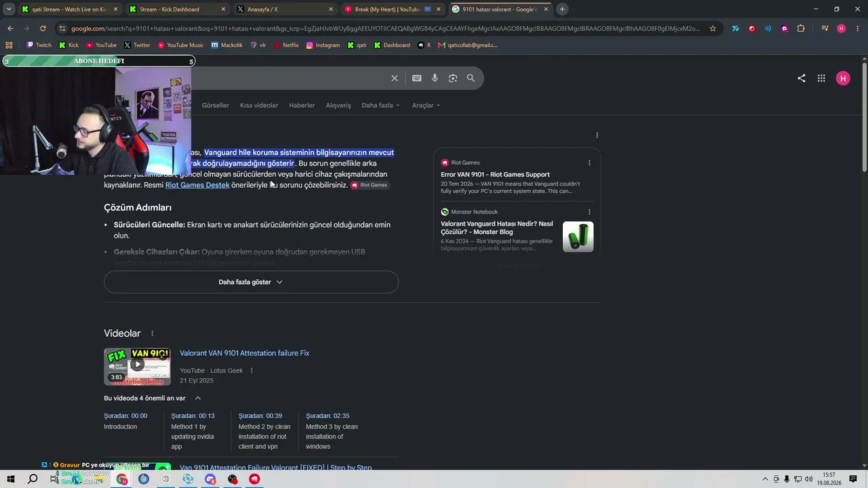Switch to the Anasayfa / X browser tab

tap(285, 9)
